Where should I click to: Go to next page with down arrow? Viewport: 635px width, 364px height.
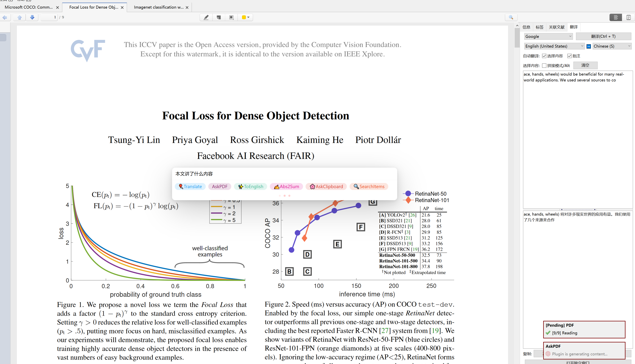(x=32, y=17)
